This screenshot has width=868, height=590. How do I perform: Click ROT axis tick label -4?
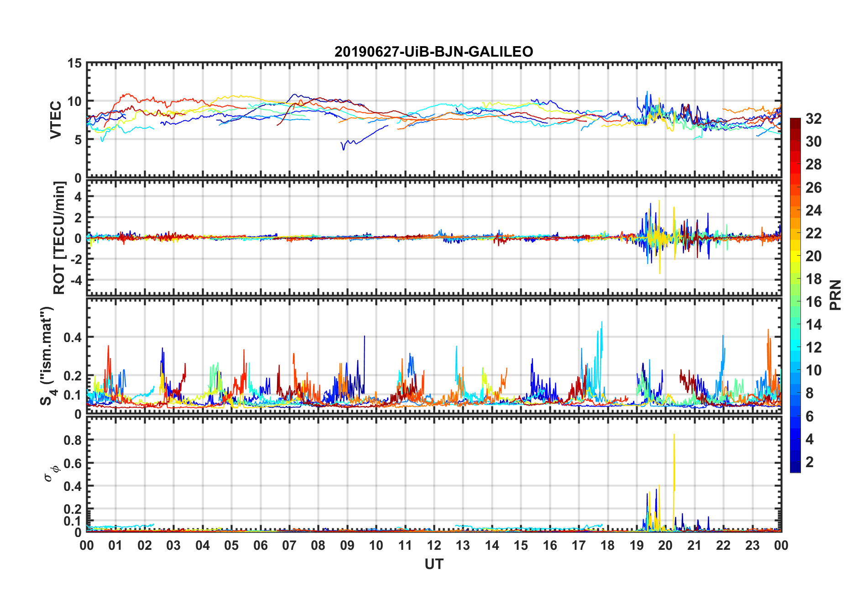point(76,279)
